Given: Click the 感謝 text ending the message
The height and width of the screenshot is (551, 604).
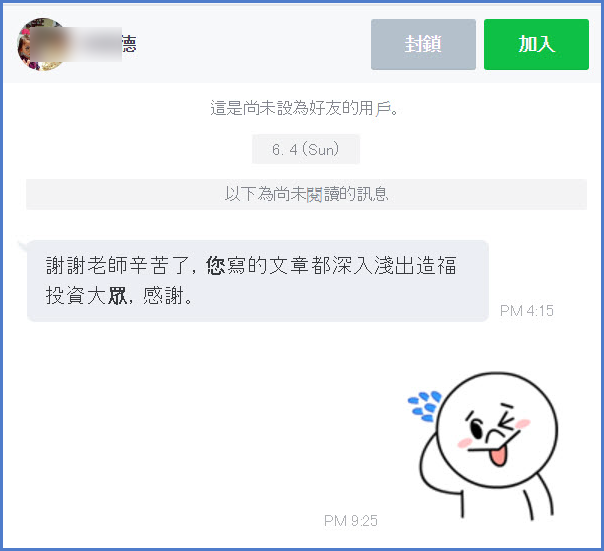Looking at the screenshot, I should pos(162,296).
